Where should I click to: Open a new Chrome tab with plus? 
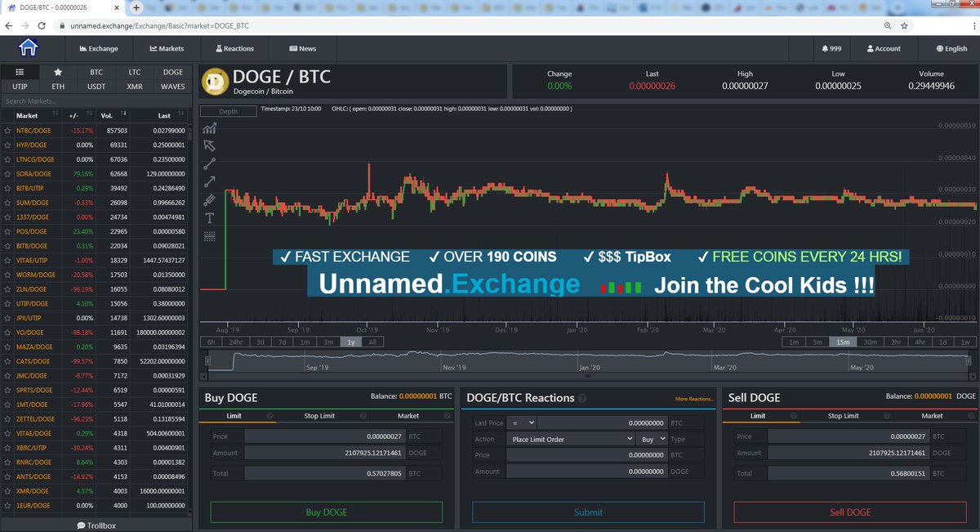136,7
